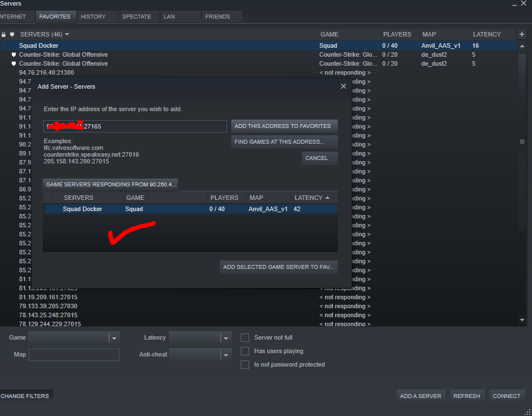This screenshot has width=532, height=416.
Task: Click scroll-up arrow of server list
Action: pyautogui.click(x=522, y=46)
